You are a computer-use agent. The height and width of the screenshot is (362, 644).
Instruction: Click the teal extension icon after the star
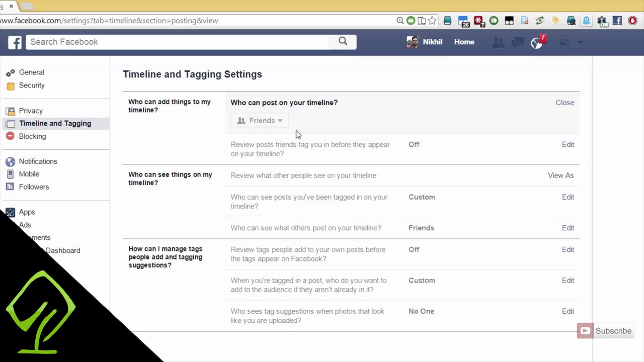[x=447, y=21]
